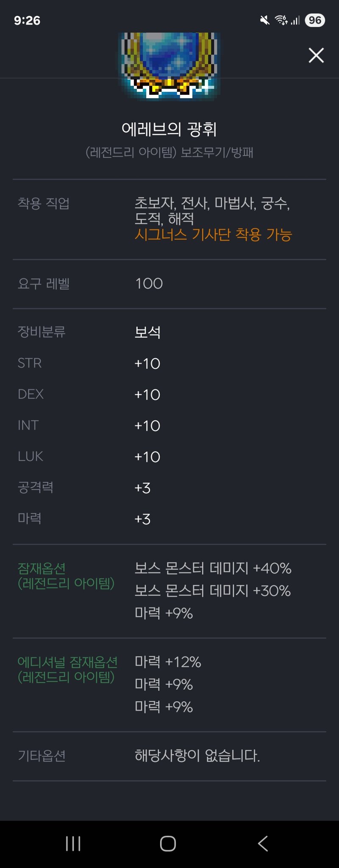Screen dimensions: 339x868
Task: Tap the battery 96 status indicator
Action: point(315,20)
